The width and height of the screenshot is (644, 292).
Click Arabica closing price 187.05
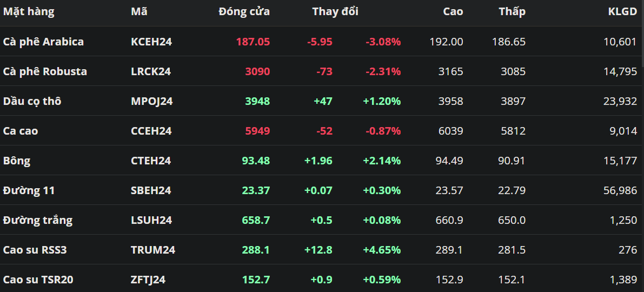tap(253, 42)
